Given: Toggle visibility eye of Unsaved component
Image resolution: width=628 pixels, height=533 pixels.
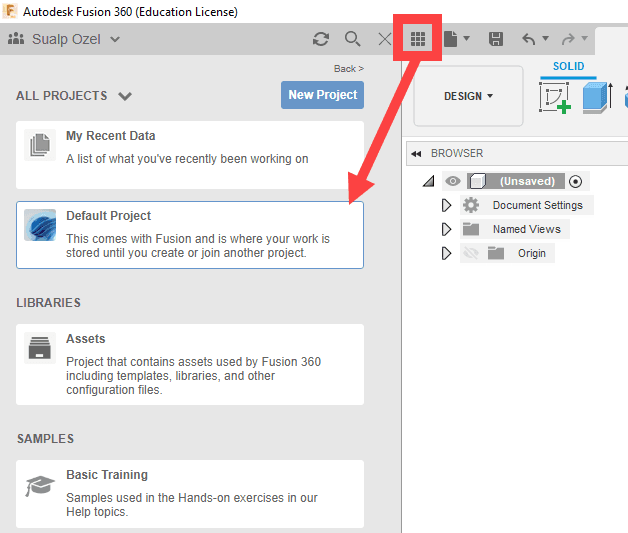Looking at the screenshot, I should click(453, 181).
